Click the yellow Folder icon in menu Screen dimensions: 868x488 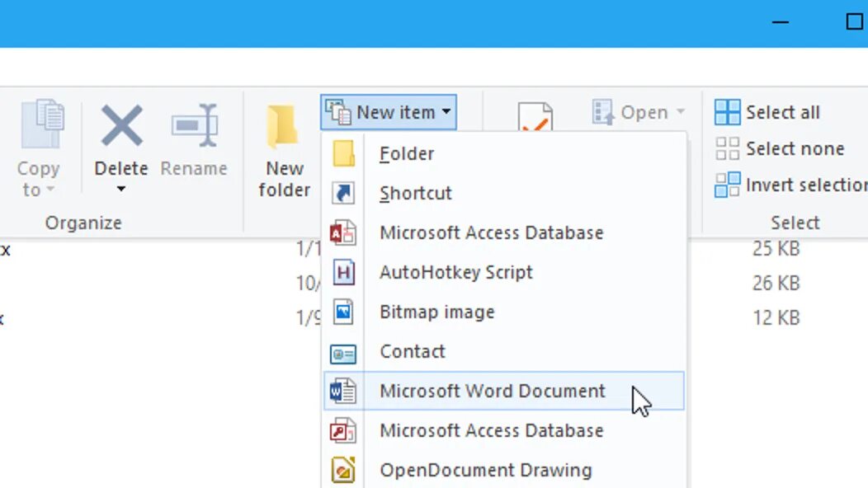click(x=343, y=153)
